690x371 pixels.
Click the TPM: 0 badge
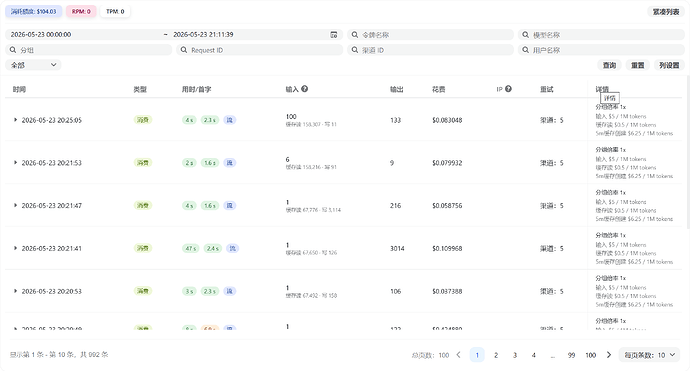point(115,11)
